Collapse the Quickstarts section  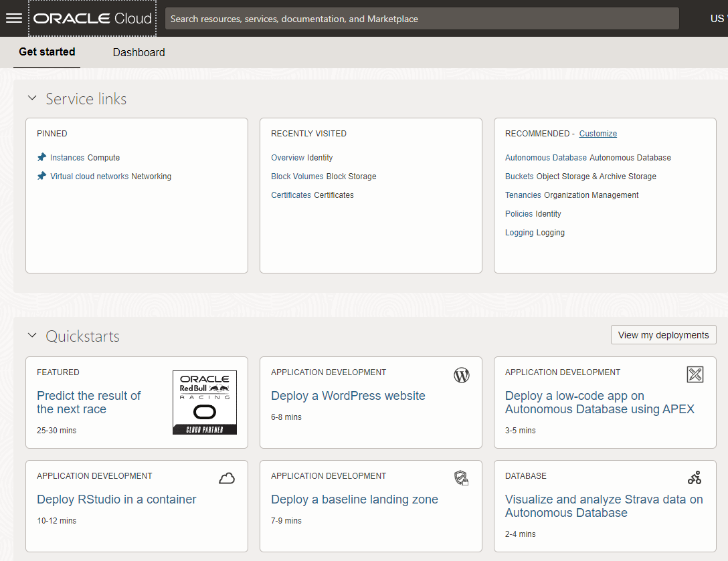(x=32, y=335)
